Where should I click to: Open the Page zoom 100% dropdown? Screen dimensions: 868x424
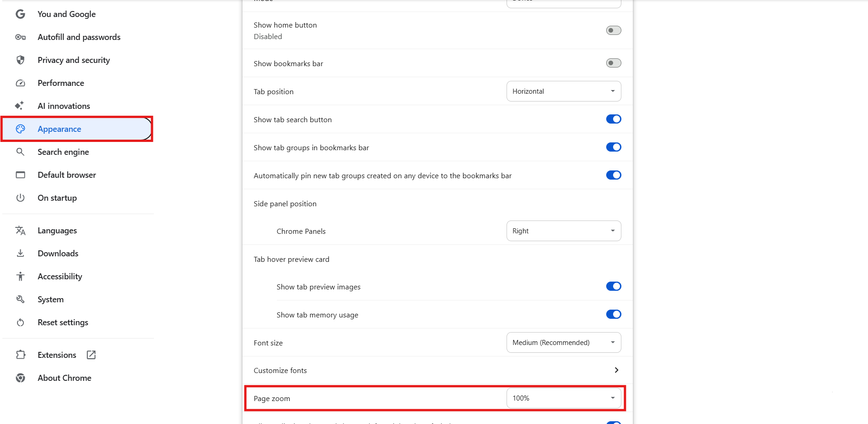pyautogui.click(x=564, y=398)
